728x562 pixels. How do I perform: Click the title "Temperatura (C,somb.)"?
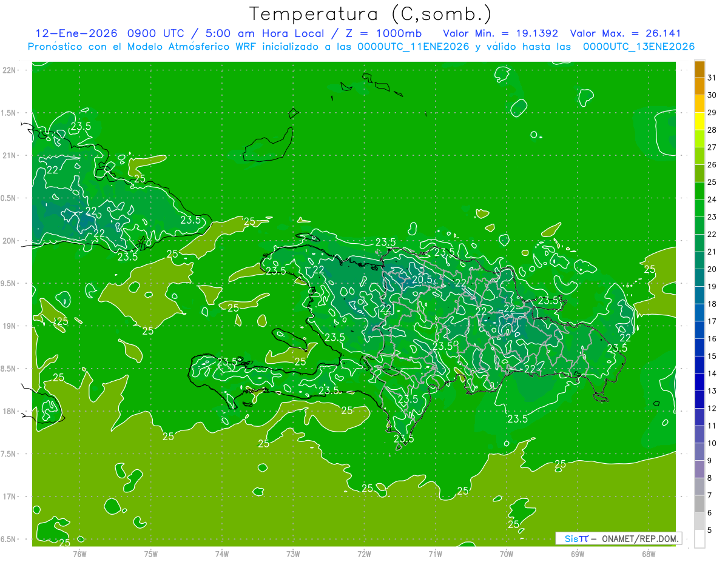pyautogui.click(x=369, y=14)
